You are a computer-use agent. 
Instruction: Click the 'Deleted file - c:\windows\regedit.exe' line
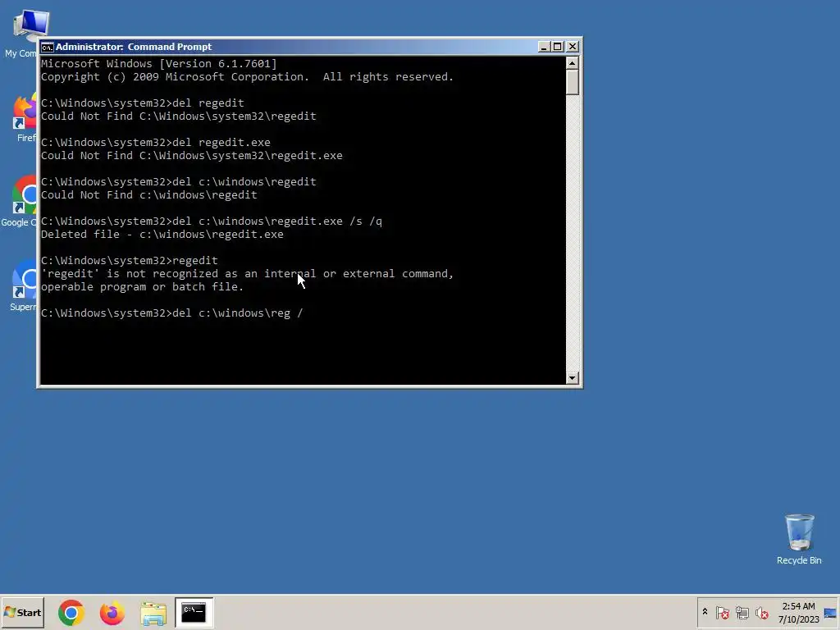coord(162,235)
